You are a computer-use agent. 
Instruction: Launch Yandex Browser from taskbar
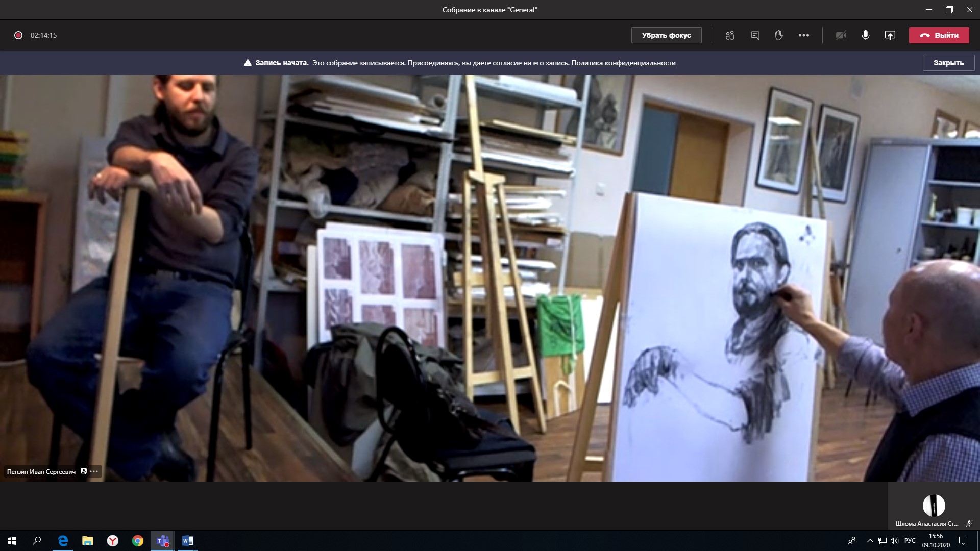[x=113, y=541]
